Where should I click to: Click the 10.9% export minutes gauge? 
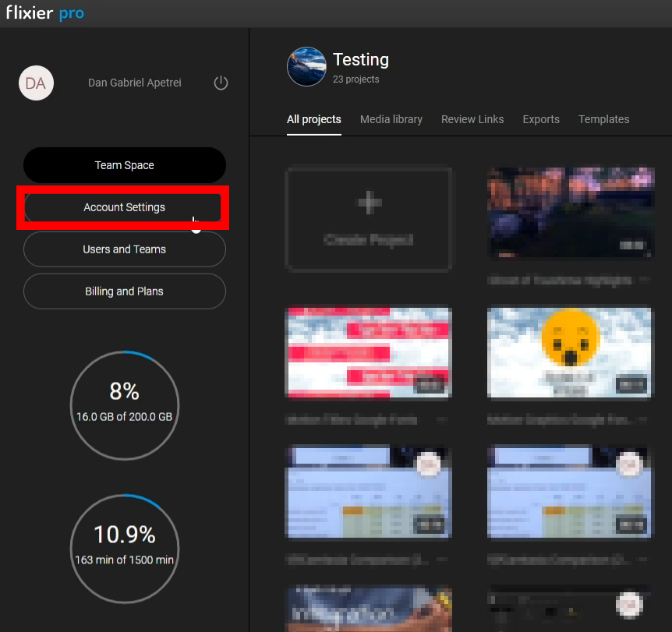click(124, 549)
